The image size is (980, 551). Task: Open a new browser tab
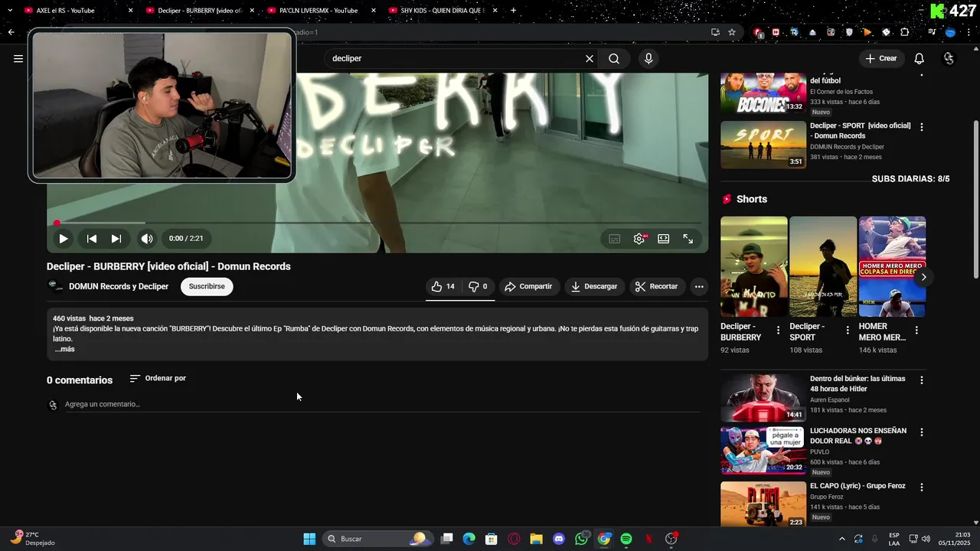click(x=513, y=11)
